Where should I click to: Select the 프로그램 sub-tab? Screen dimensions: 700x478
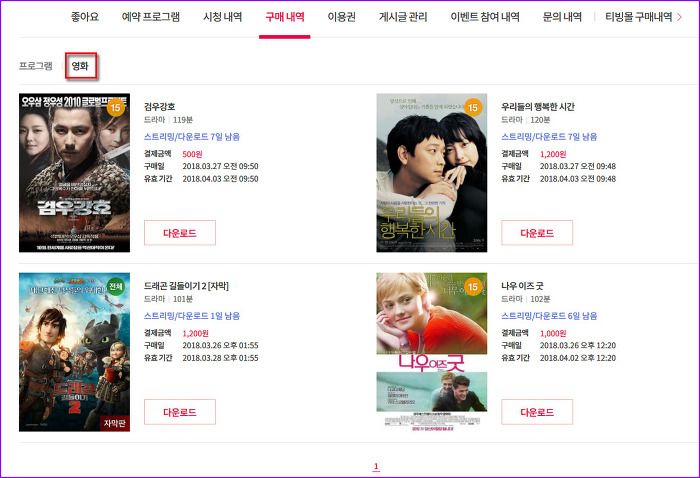point(36,66)
